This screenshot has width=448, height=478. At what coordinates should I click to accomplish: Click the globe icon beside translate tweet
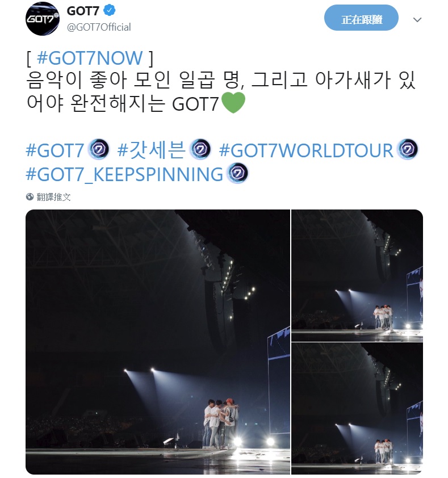coord(30,197)
